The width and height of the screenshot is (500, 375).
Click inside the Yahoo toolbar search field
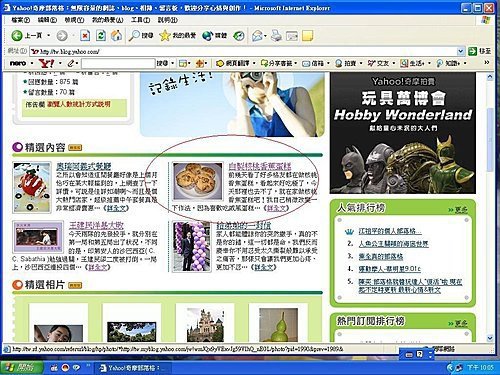118,63
